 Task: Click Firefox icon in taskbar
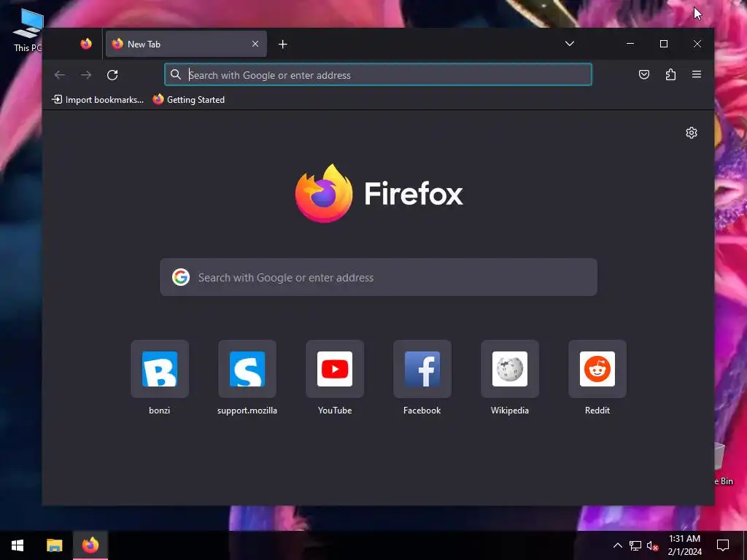[90, 545]
